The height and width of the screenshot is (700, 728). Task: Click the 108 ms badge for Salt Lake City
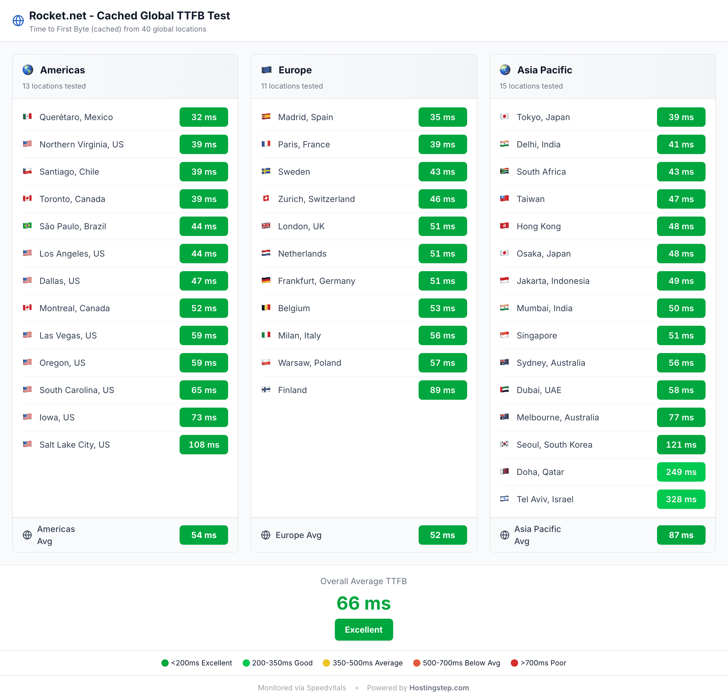[x=204, y=445]
